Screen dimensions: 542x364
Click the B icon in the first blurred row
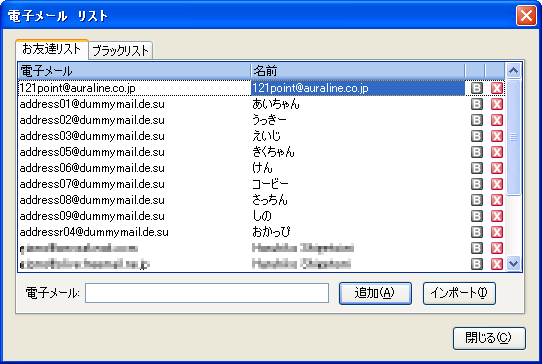point(477,248)
